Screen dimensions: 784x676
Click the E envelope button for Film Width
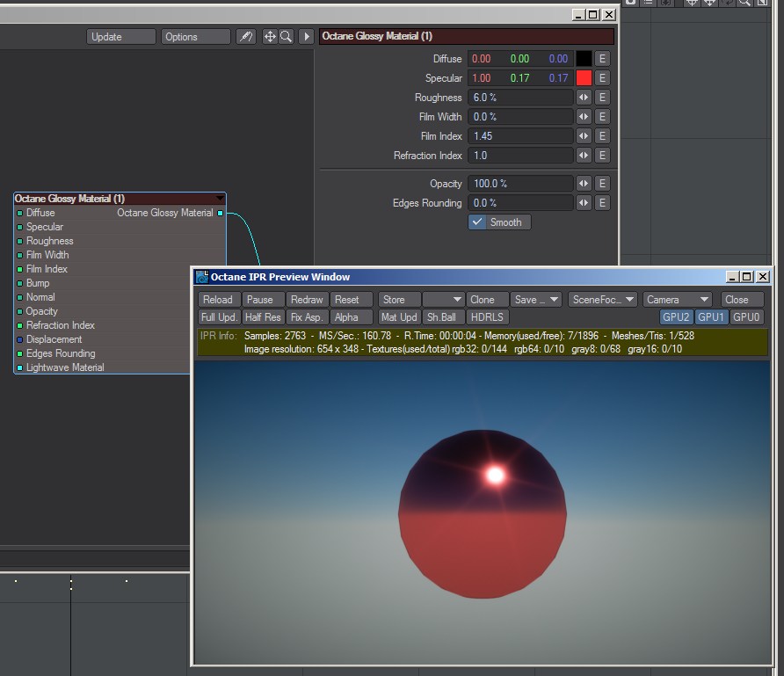coord(602,117)
